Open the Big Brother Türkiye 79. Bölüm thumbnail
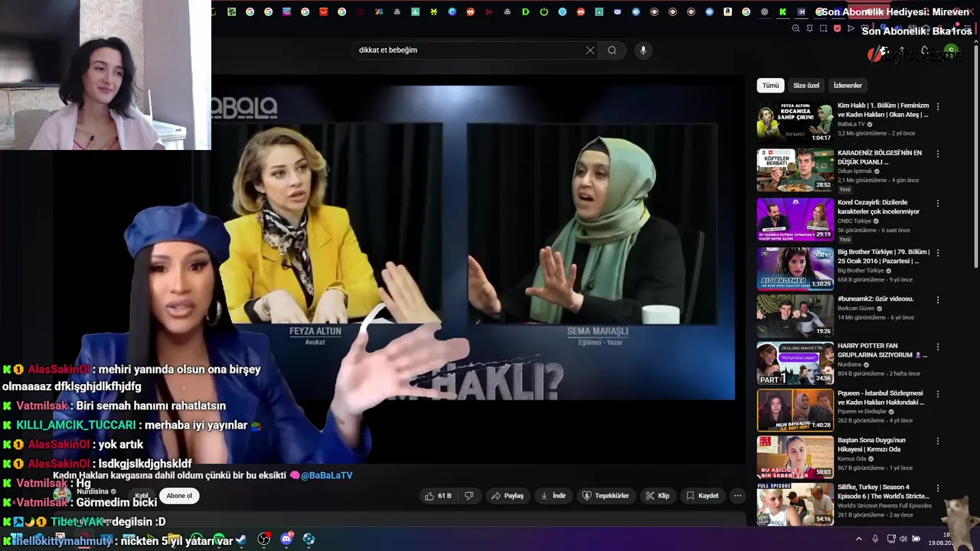This screenshot has width=980, height=551. coord(795,268)
